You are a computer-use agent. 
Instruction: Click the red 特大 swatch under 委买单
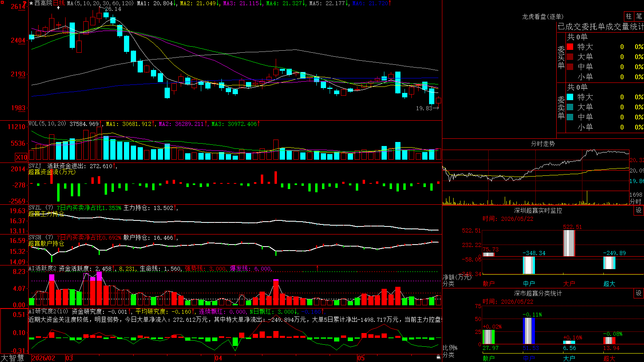[570, 47]
